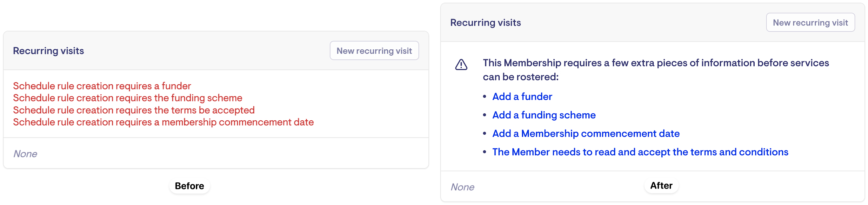Click Add a Membership commencement date link
Viewport: 868px width, 205px height.
(x=586, y=134)
